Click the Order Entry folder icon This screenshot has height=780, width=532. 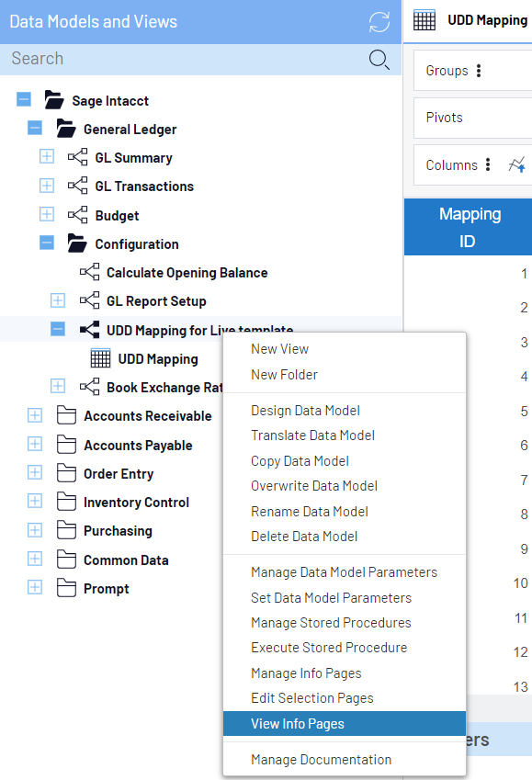(66, 473)
